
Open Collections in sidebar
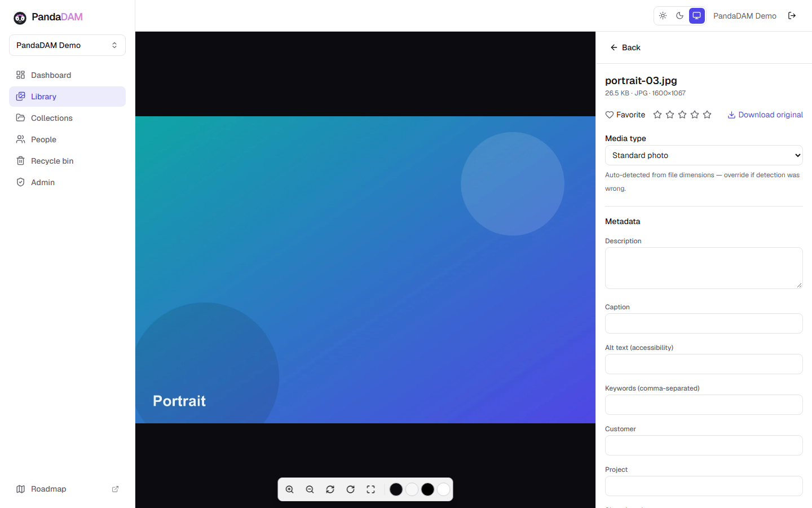click(x=67, y=118)
